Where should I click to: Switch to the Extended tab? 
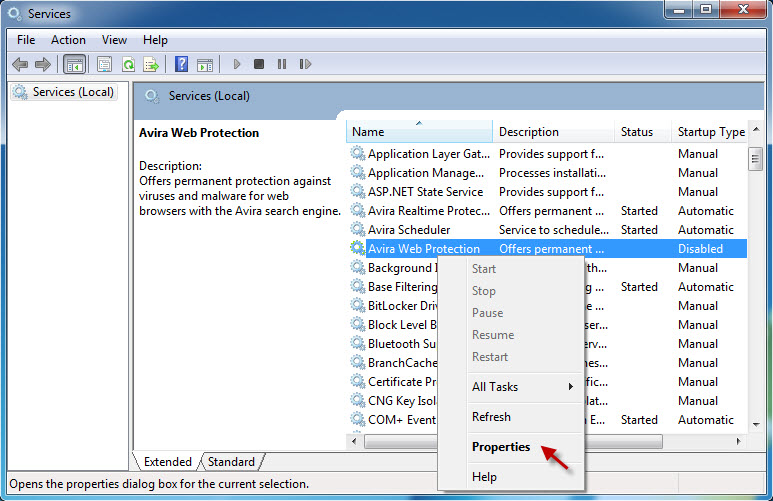[x=168, y=462]
